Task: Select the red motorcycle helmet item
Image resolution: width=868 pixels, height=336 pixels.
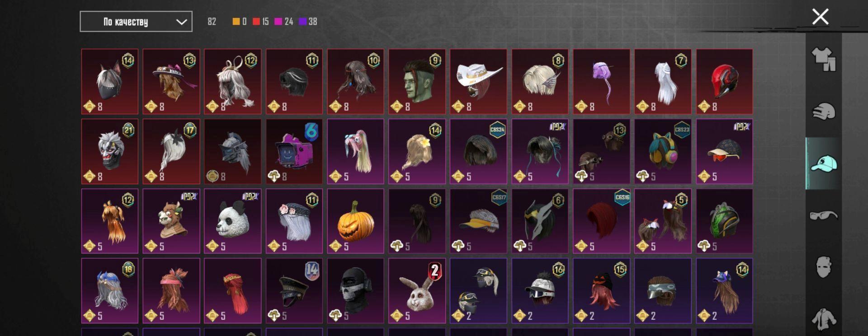Action: tap(724, 82)
